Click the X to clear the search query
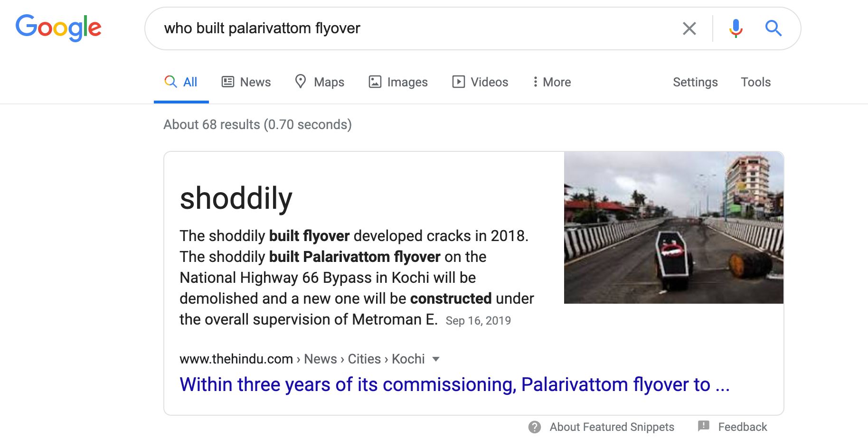 689,28
